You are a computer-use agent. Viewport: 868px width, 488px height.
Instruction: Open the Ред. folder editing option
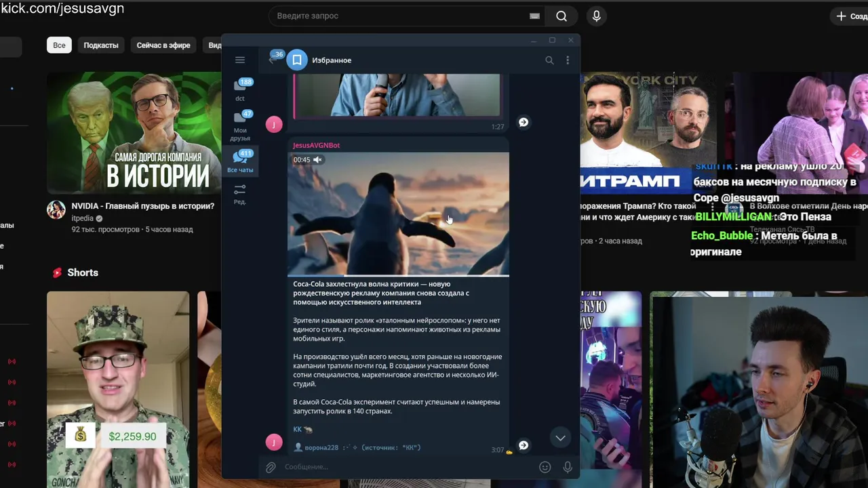click(240, 194)
